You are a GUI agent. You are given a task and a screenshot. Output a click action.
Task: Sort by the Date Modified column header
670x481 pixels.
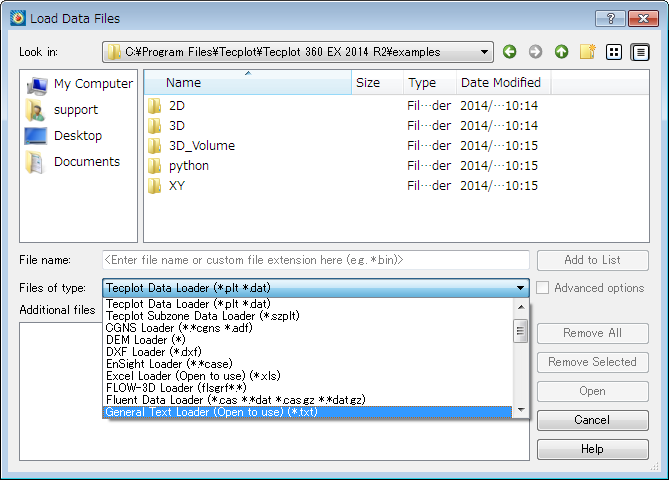coord(503,82)
